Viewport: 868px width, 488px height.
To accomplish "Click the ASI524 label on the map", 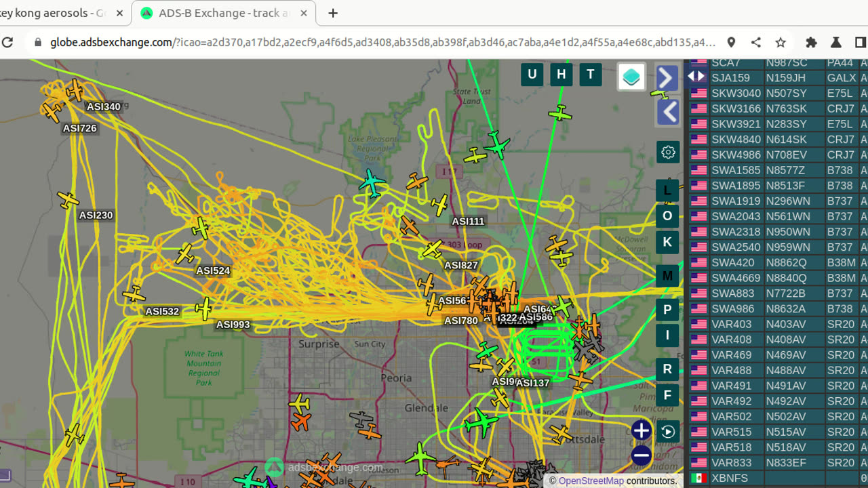I will click(213, 270).
